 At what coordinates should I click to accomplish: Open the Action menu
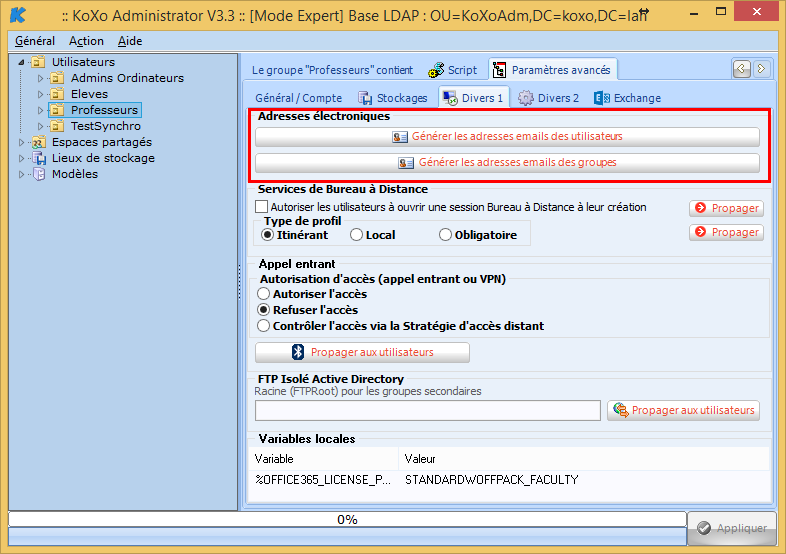(86, 41)
